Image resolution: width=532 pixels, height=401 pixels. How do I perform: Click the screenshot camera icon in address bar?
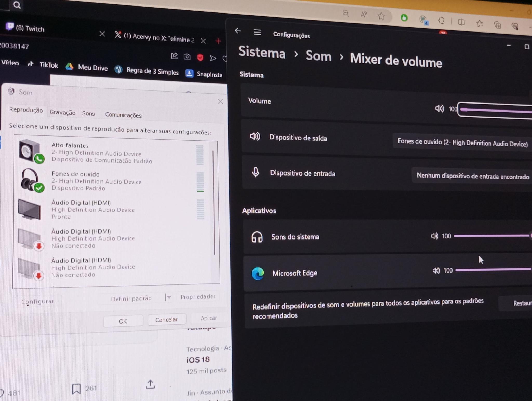(x=187, y=57)
